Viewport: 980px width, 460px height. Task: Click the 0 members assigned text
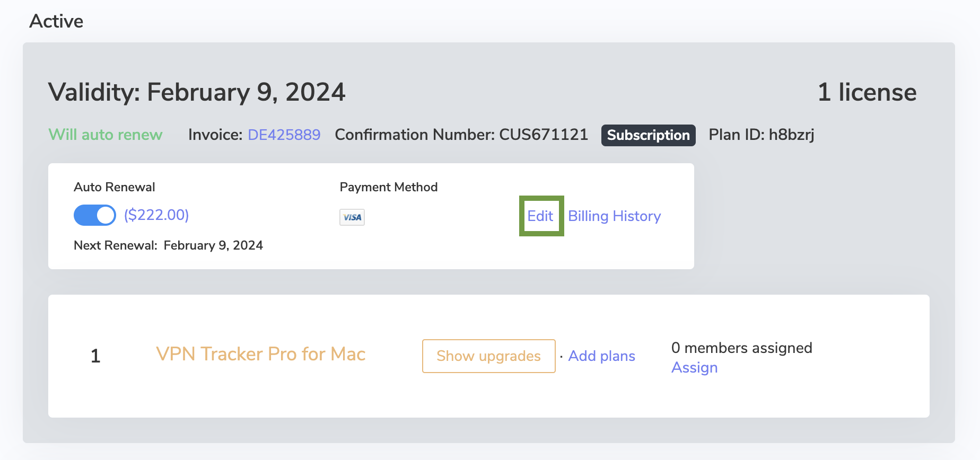click(741, 348)
